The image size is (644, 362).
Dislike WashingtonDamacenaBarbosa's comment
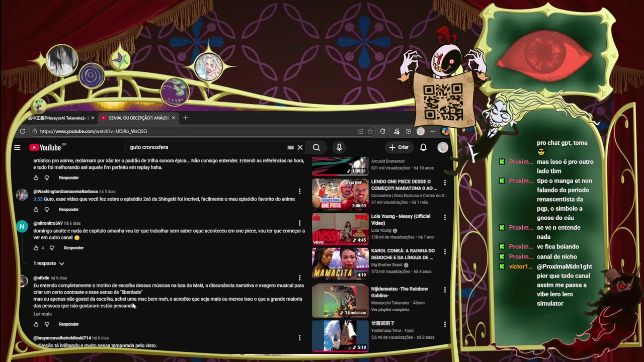click(47, 210)
